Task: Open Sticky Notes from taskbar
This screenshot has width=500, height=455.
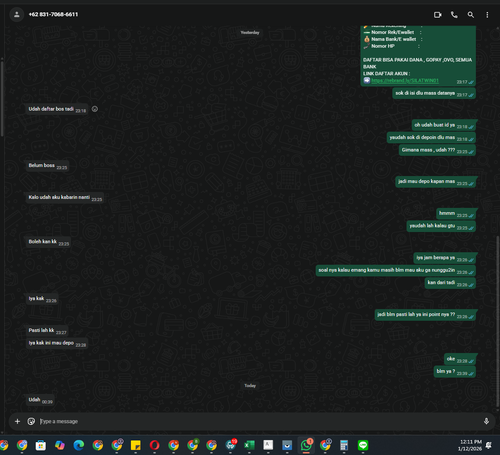Action: [x=135, y=445]
